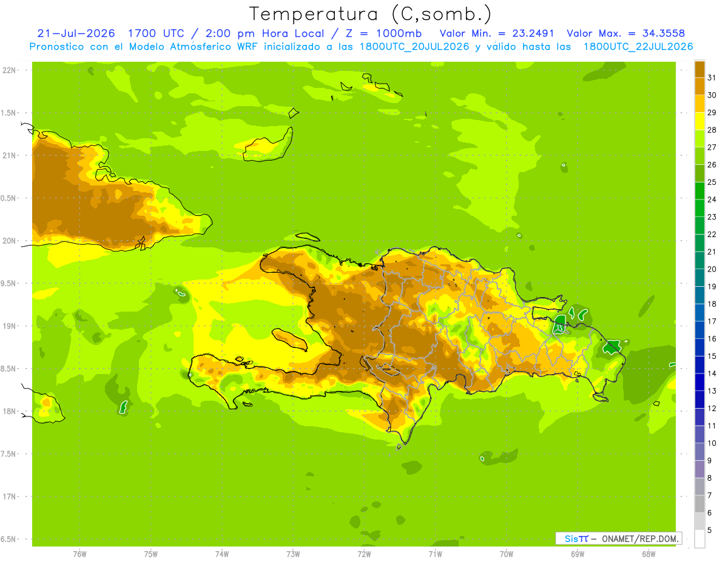Click the green legend swatch between 24 and 25
728x562 pixels.
pyautogui.click(x=699, y=190)
